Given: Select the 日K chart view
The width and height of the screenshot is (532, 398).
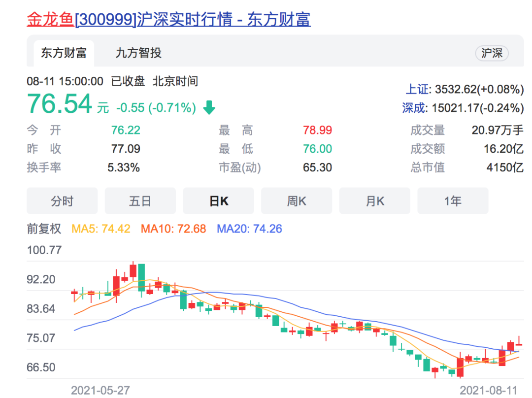Looking at the screenshot, I should [x=218, y=201].
